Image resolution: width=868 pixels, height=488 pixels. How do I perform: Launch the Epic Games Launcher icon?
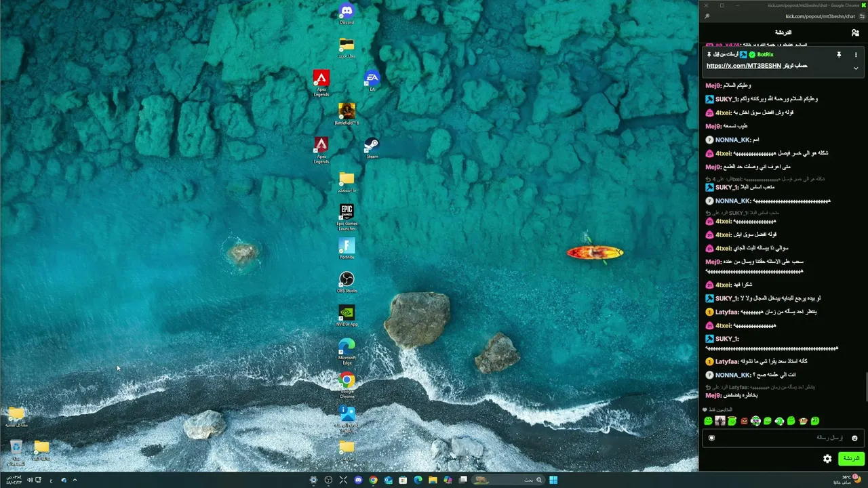(x=347, y=217)
